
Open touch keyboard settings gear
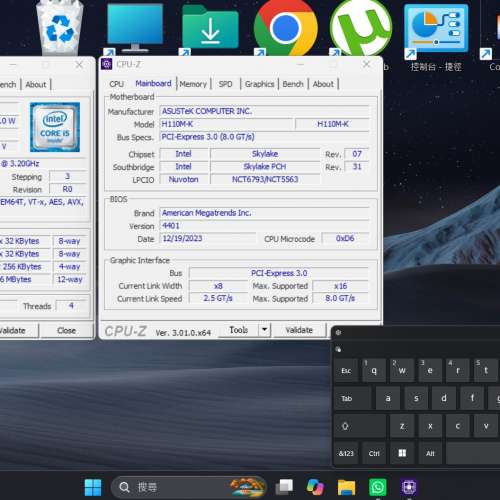click(338, 332)
